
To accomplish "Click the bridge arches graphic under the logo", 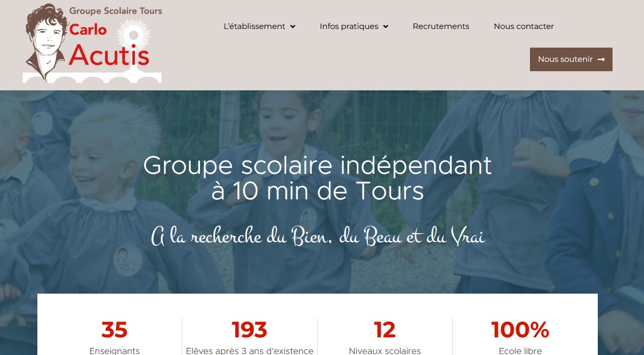I will 92,78.
